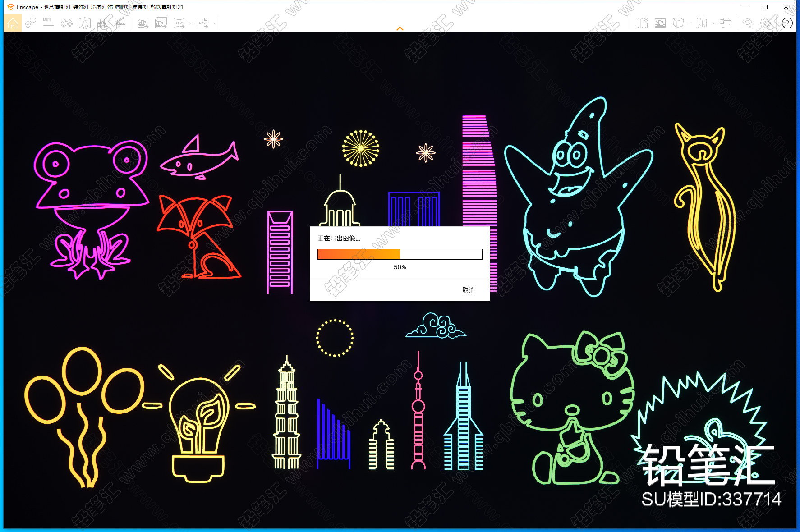Click the 360° panorama export icon
This screenshot has height=532, width=800.
coord(179,23)
